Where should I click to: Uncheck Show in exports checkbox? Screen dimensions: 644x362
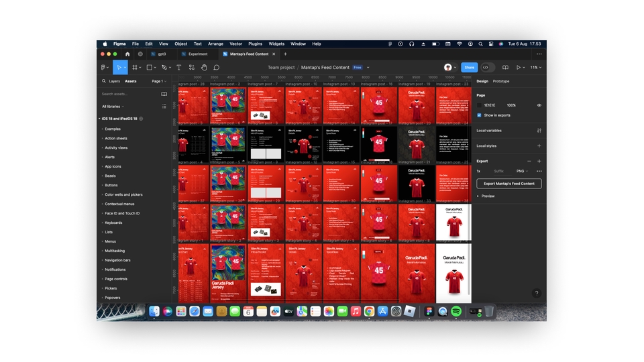pyautogui.click(x=479, y=115)
